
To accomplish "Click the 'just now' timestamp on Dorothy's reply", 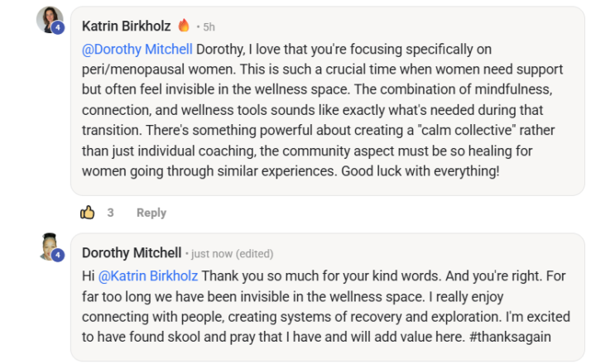I will [211, 254].
